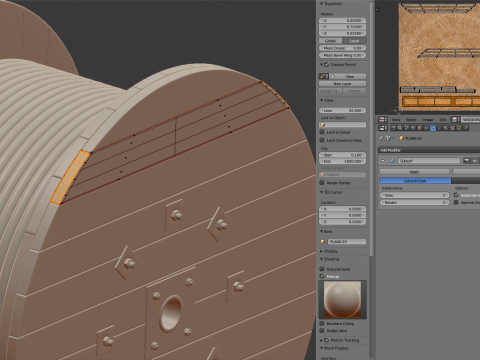The width and height of the screenshot is (480, 360).
Task: Collapse the Grease Pencil panel triangle
Action: pyautogui.click(x=322, y=65)
